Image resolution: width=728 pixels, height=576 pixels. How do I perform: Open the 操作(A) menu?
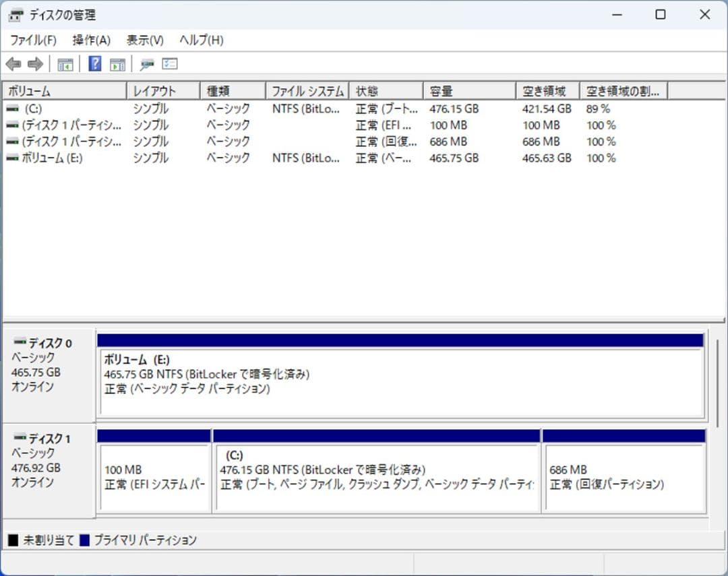(91, 40)
